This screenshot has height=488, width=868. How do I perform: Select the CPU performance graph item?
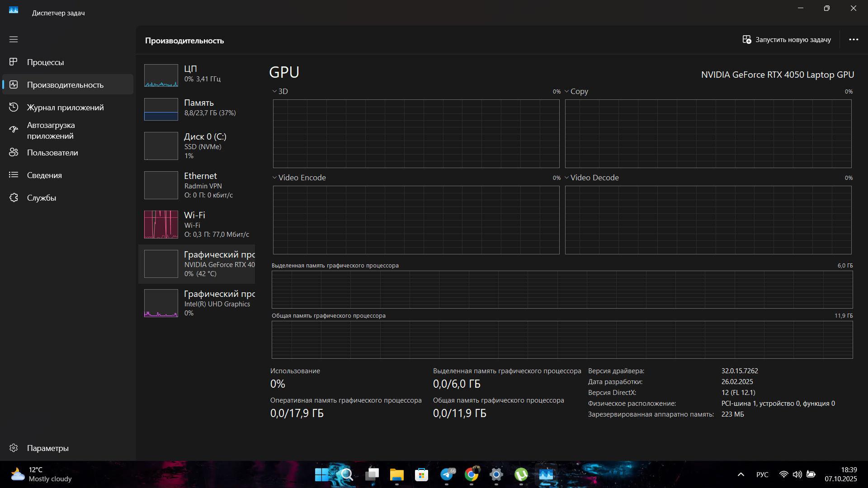(x=197, y=75)
